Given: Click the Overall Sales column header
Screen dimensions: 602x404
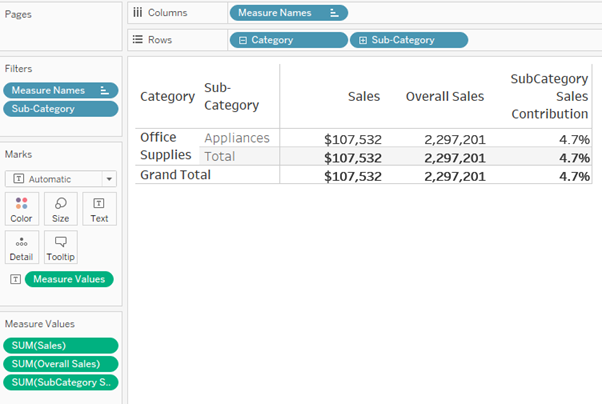Looking at the screenshot, I should (444, 96).
